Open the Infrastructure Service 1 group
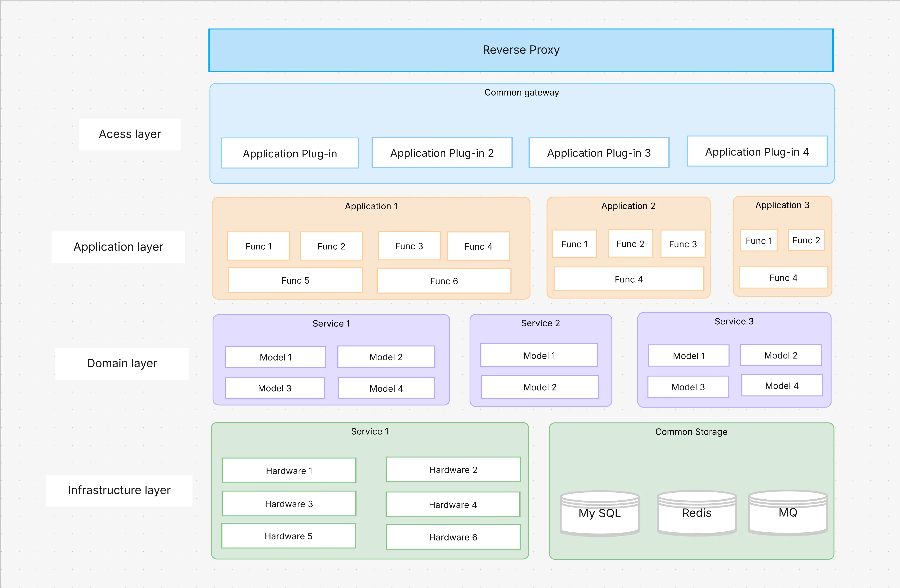Screen dimensions: 900x588 click(x=370, y=431)
